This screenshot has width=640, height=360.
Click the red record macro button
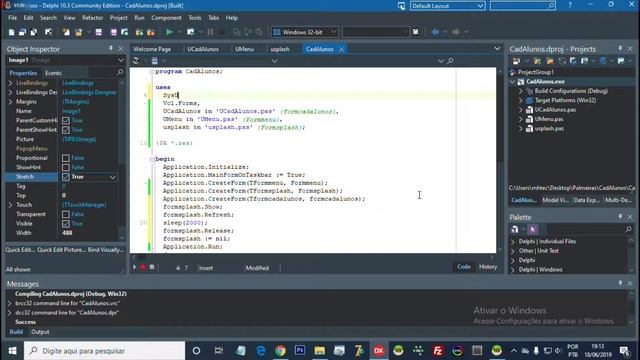(143, 267)
